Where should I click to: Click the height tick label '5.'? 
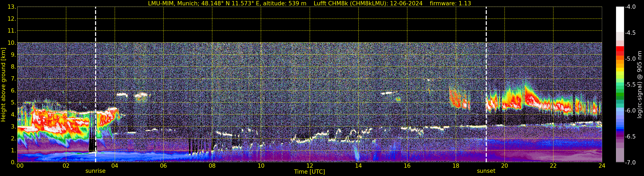(13, 102)
